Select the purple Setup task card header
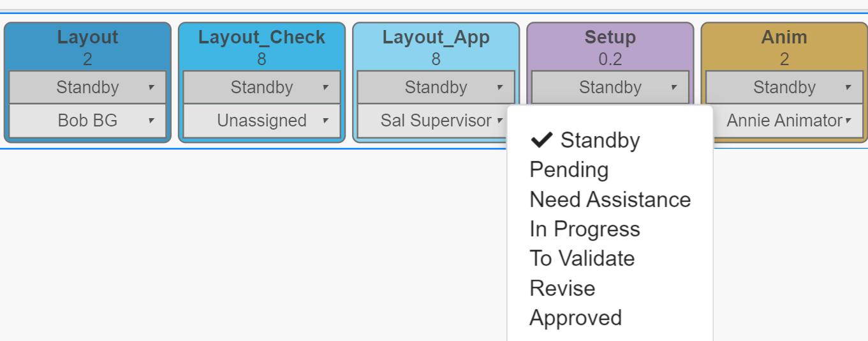The width and height of the screenshot is (868, 341). click(x=610, y=38)
